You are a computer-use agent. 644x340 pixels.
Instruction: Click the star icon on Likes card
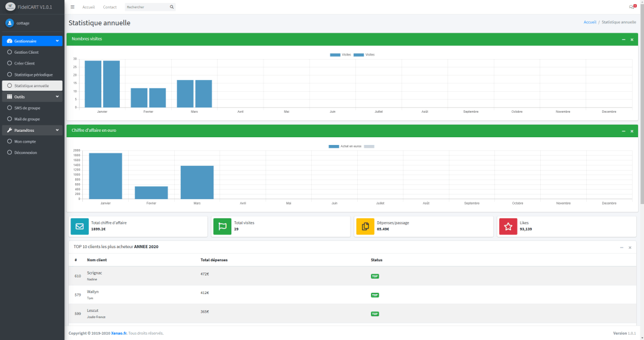pyautogui.click(x=507, y=226)
